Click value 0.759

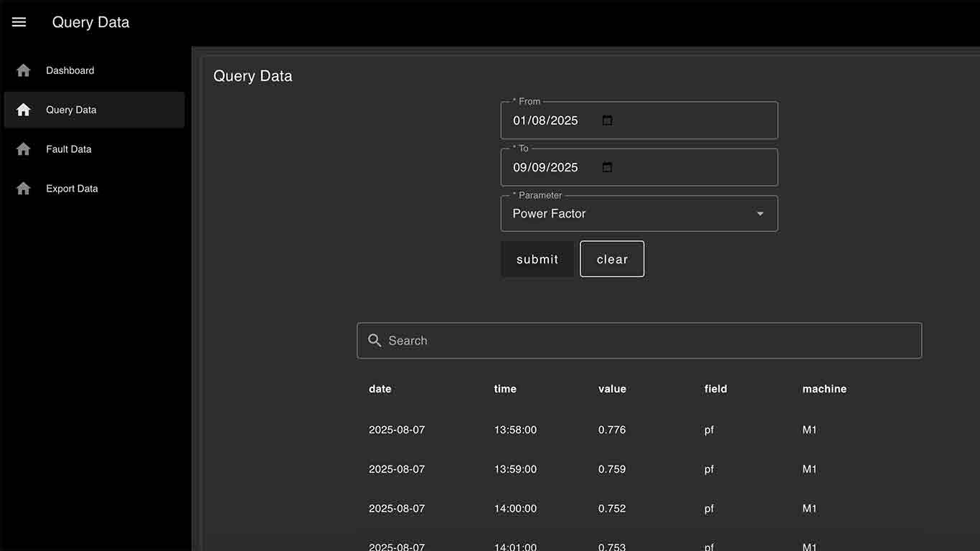pyautogui.click(x=612, y=469)
